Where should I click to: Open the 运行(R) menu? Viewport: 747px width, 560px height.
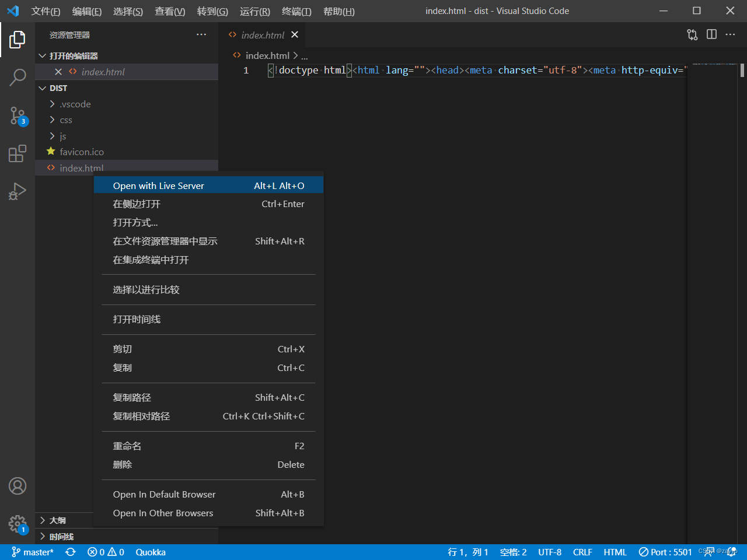(x=255, y=11)
